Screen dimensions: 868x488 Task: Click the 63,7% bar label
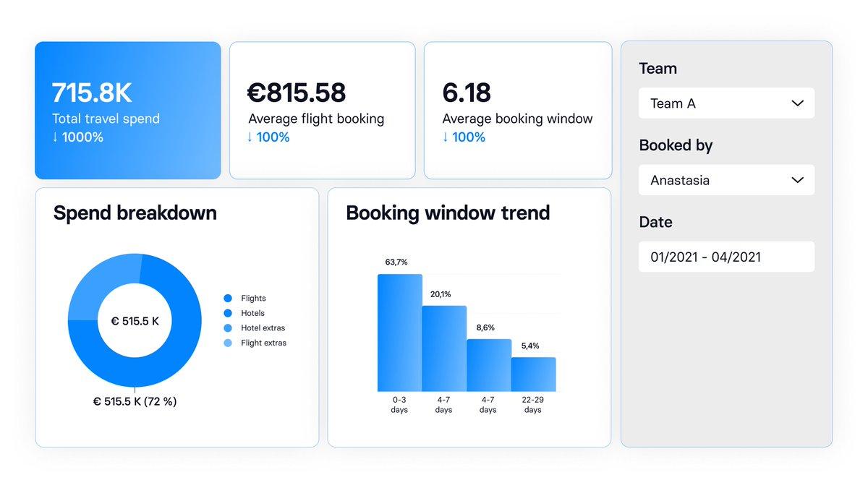396,262
